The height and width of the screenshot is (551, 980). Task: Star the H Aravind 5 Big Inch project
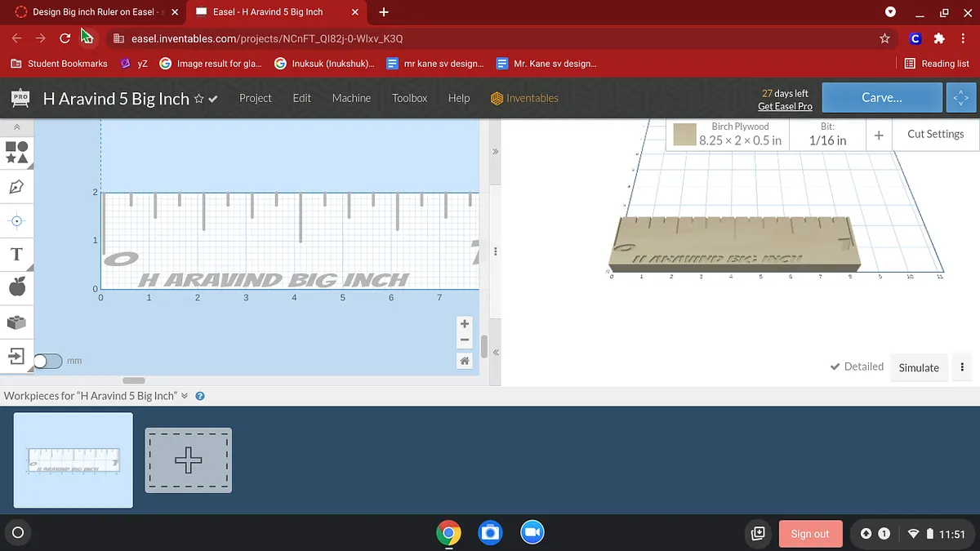[x=198, y=99]
